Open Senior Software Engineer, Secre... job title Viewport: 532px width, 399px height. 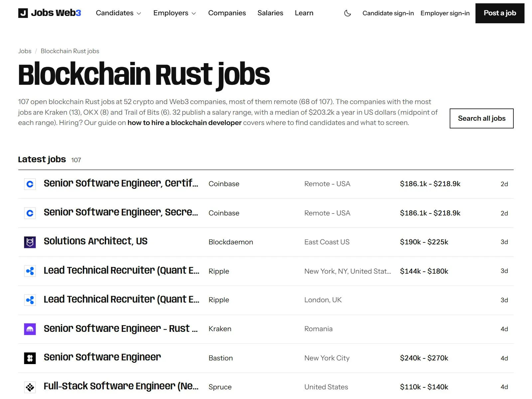coord(121,212)
